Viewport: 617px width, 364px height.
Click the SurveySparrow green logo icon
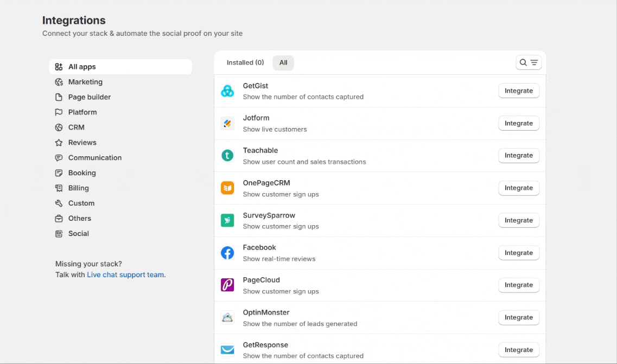(227, 221)
